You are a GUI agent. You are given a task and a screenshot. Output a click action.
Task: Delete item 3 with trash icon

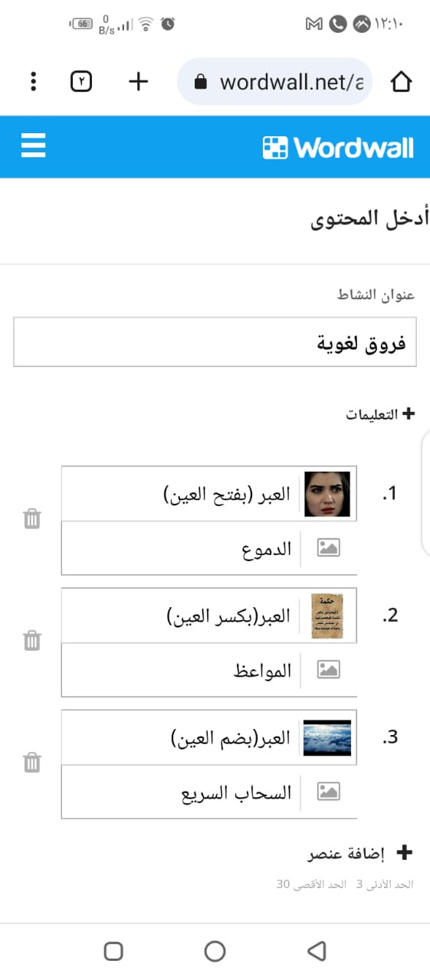(x=31, y=763)
